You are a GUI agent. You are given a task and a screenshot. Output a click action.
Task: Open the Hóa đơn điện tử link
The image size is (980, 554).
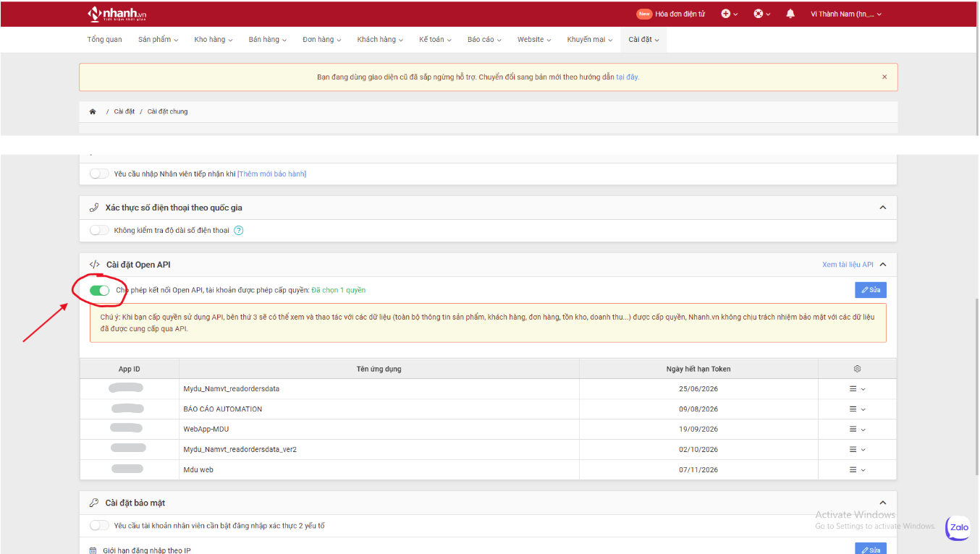[x=680, y=14]
